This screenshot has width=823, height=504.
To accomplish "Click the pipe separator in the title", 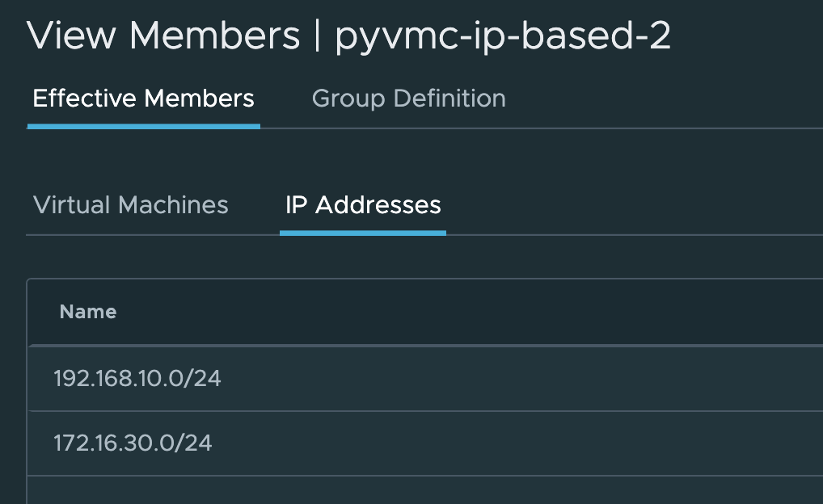I will pyautogui.click(x=317, y=37).
